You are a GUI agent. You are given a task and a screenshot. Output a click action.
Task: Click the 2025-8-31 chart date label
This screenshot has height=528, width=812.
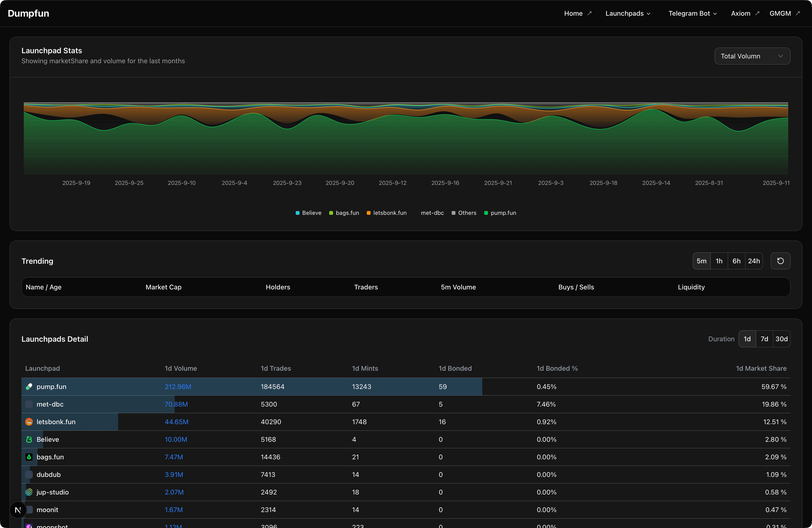(709, 183)
